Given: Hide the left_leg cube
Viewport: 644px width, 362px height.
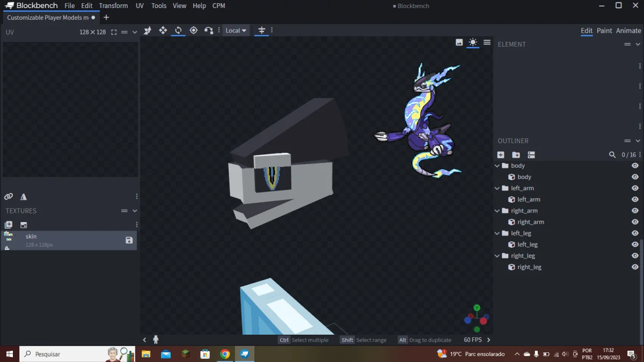Looking at the screenshot, I should click(635, 245).
